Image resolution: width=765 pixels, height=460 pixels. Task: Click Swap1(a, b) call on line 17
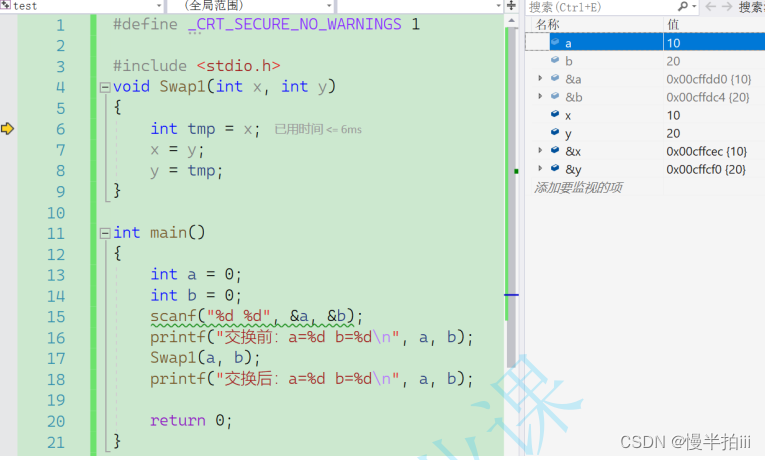(205, 358)
